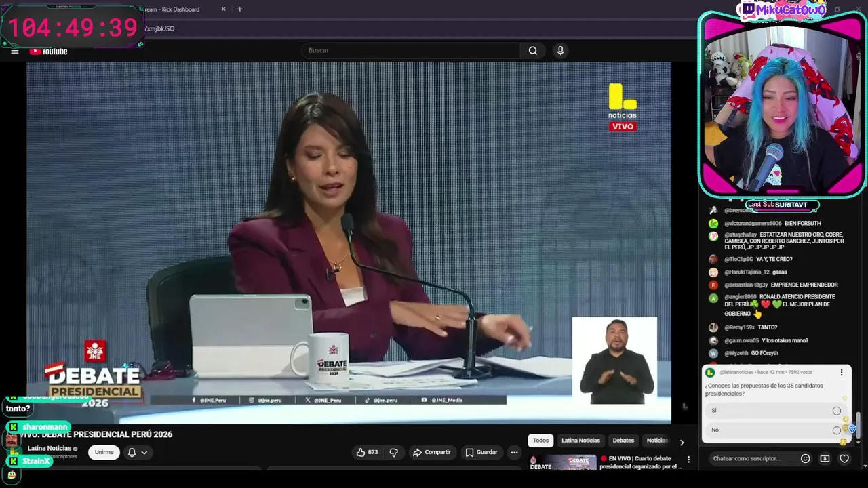The image size is (868, 488).
Task: Click the search magnifier button
Action: tap(533, 50)
